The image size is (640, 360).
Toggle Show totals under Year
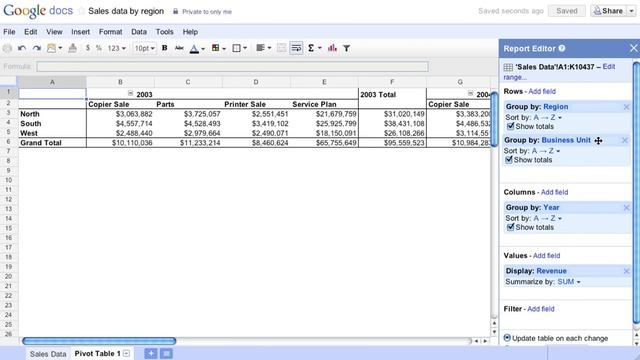pos(510,227)
